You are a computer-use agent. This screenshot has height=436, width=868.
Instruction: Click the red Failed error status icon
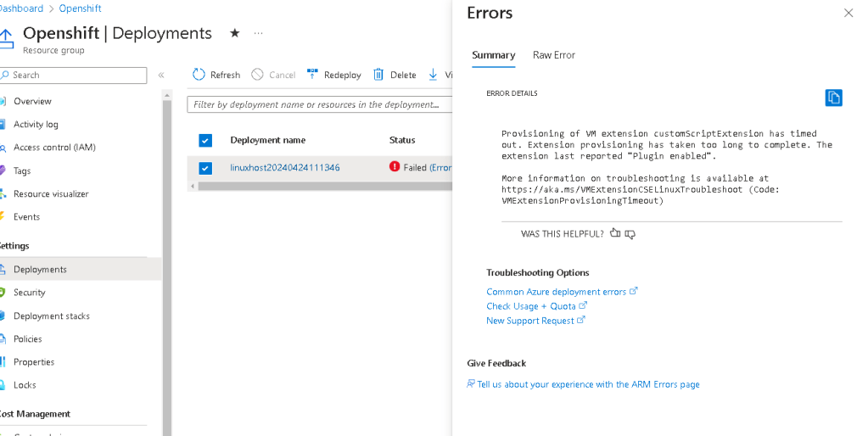395,166
